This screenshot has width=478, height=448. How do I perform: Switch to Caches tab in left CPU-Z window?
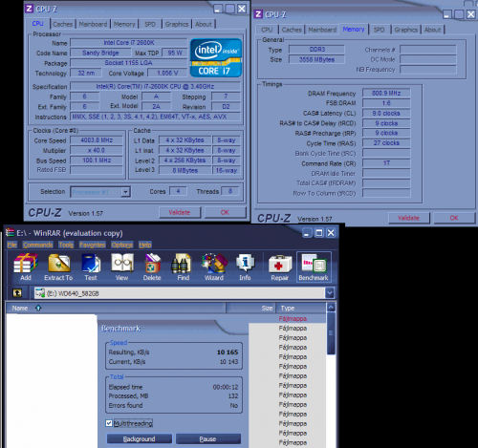point(62,24)
